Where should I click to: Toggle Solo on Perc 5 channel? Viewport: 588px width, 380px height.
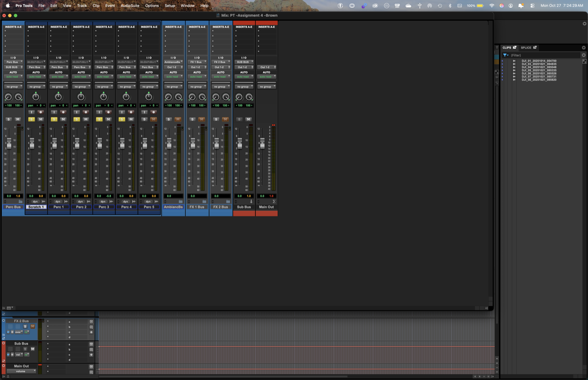coord(144,119)
